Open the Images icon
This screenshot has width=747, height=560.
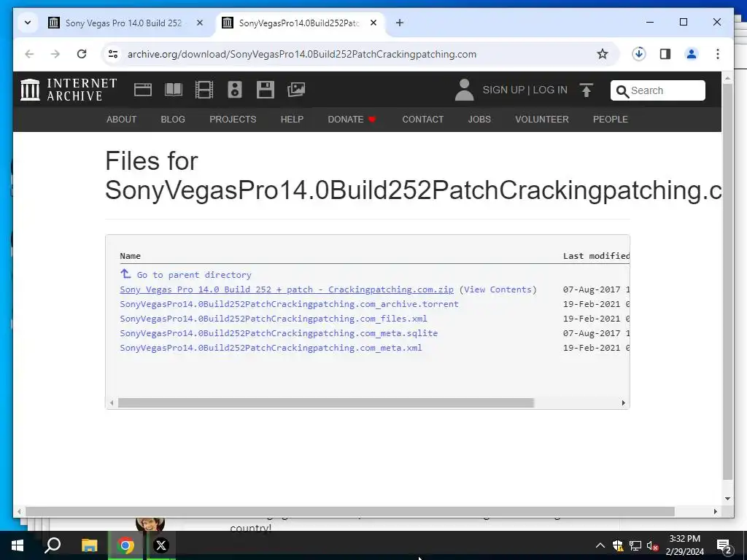click(296, 90)
